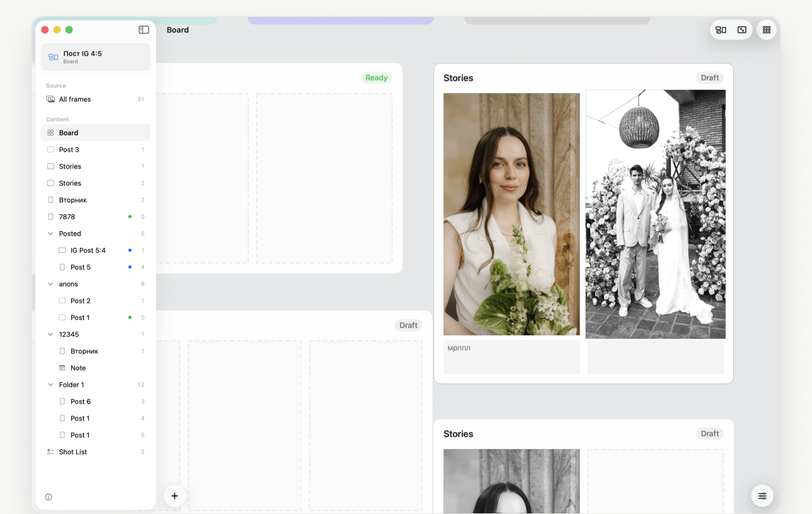812x514 pixels.
Task: Select the color bride portrait with bouquet
Action: 512,214
